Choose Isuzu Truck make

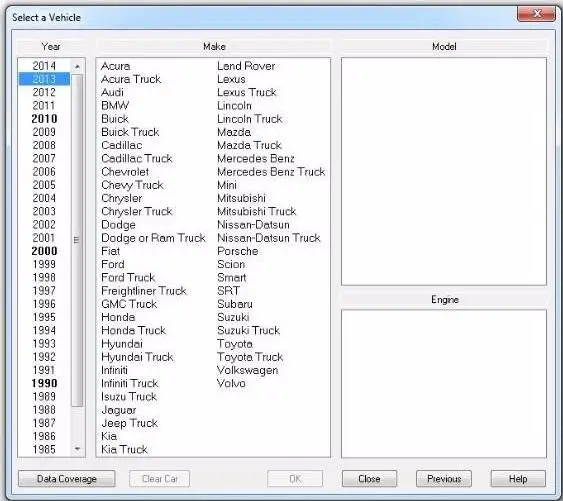tap(129, 396)
